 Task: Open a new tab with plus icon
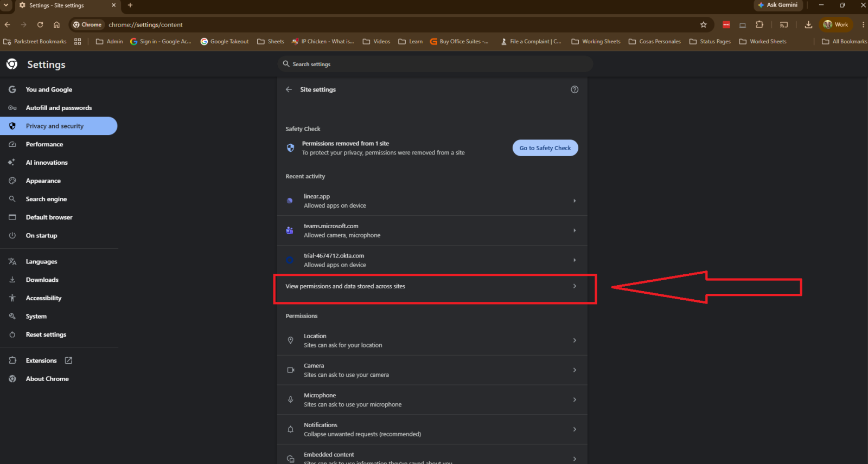[130, 5]
